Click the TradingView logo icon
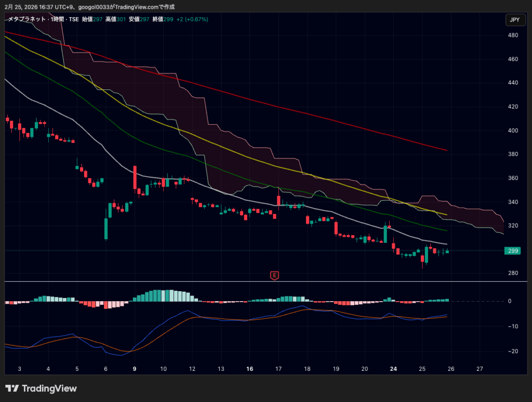This screenshot has width=532, height=402. 12,388
